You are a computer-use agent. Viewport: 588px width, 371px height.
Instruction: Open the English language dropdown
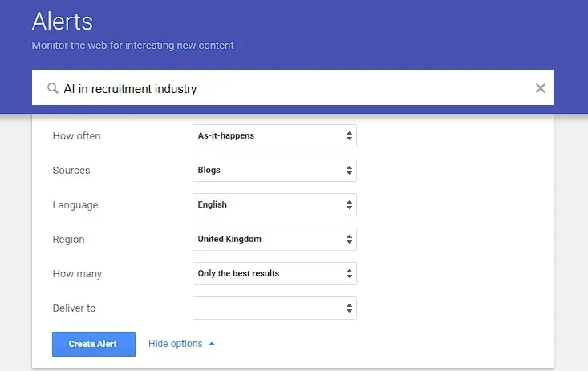tap(274, 204)
